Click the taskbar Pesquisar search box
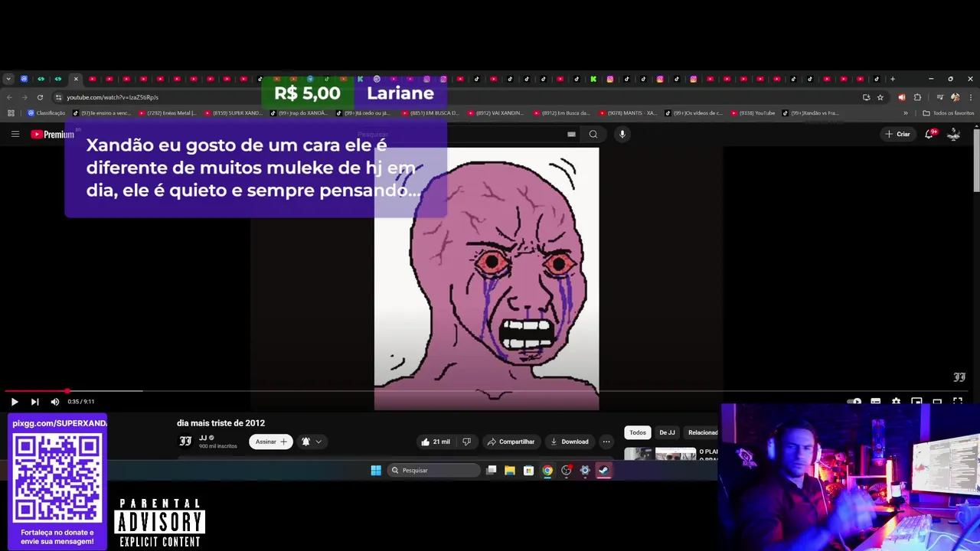Image resolution: width=980 pixels, height=551 pixels. tap(433, 471)
